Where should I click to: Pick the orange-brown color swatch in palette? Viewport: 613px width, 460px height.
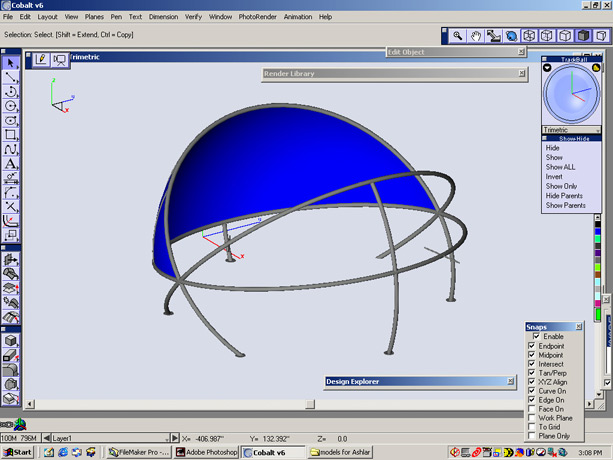(x=597, y=275)
